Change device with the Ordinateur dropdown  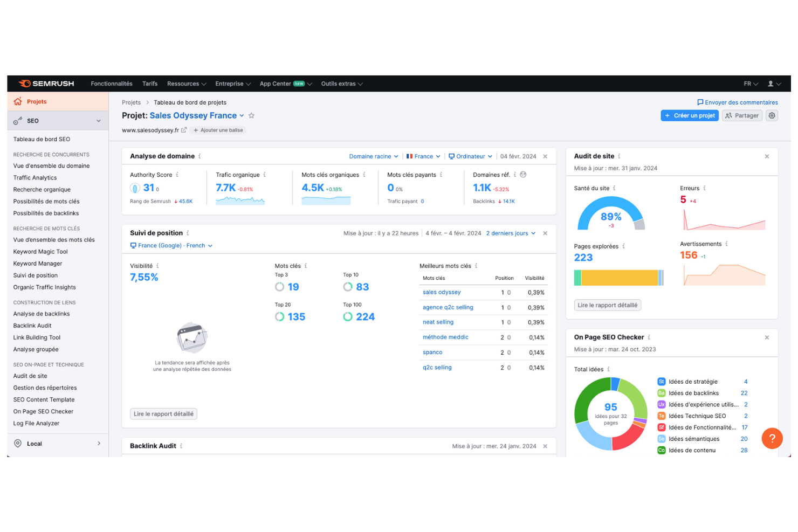470,156
